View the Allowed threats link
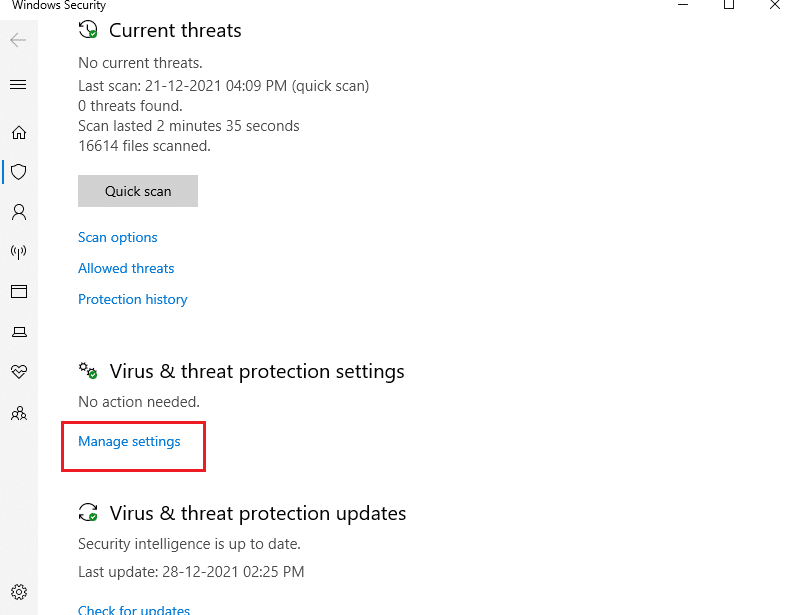 click(x=126, y=268)
